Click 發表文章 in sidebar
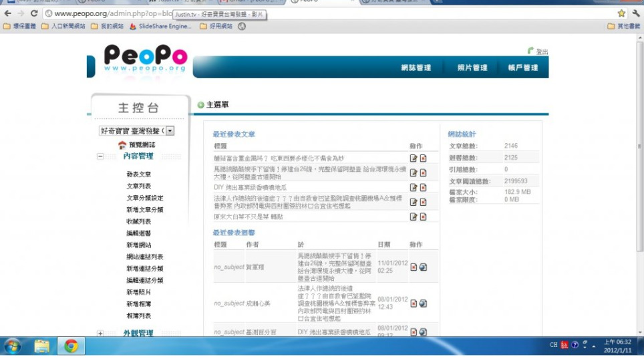The image size is (644, 361). [138, 174]
